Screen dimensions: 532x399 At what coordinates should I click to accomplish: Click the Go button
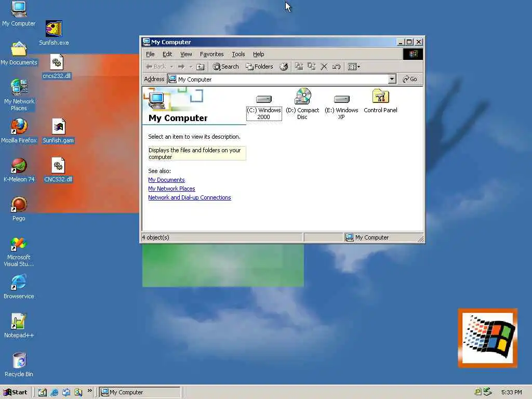tap(410, 79)
